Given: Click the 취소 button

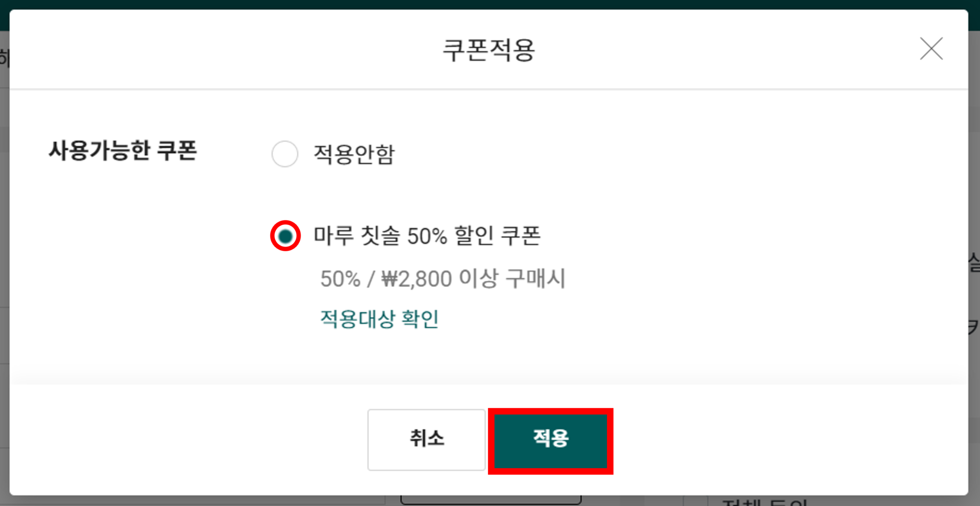Looking at the screenshot, I should (x=426, y=440).
